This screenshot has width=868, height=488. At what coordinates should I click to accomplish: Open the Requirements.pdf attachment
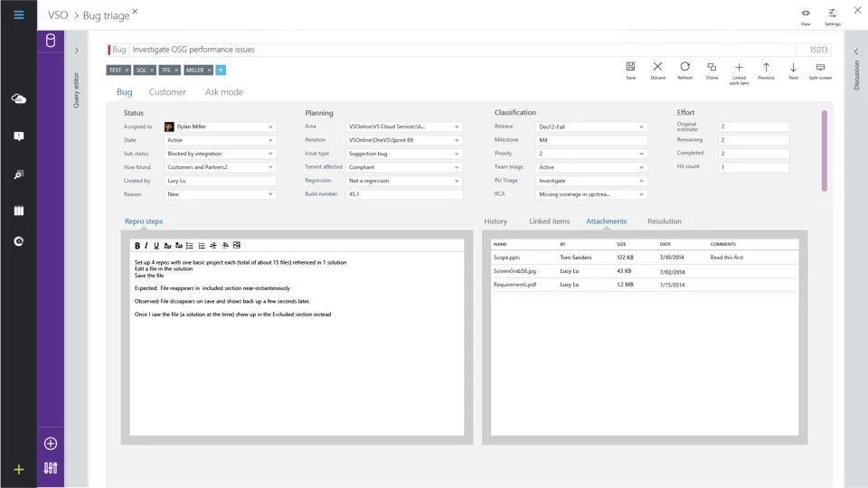click(x=514, y=285)
